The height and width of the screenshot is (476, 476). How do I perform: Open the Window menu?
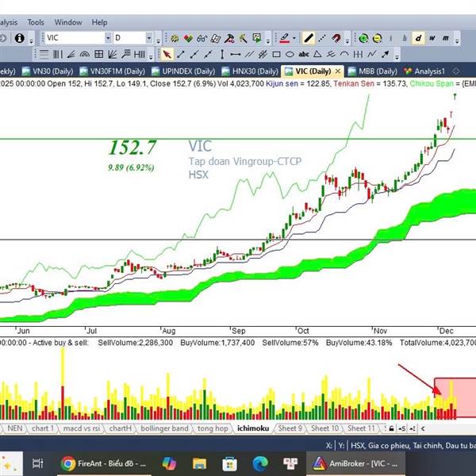[68, 22]
